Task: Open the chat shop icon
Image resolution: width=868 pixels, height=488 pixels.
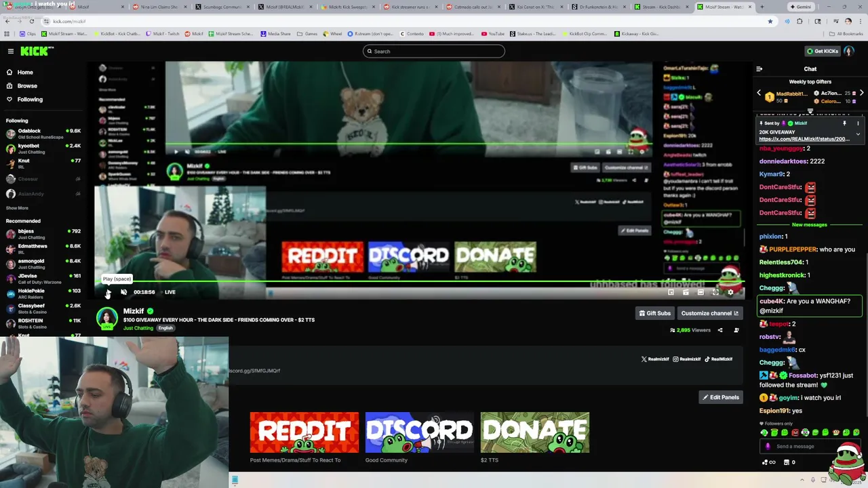Action: pos(787,462)
